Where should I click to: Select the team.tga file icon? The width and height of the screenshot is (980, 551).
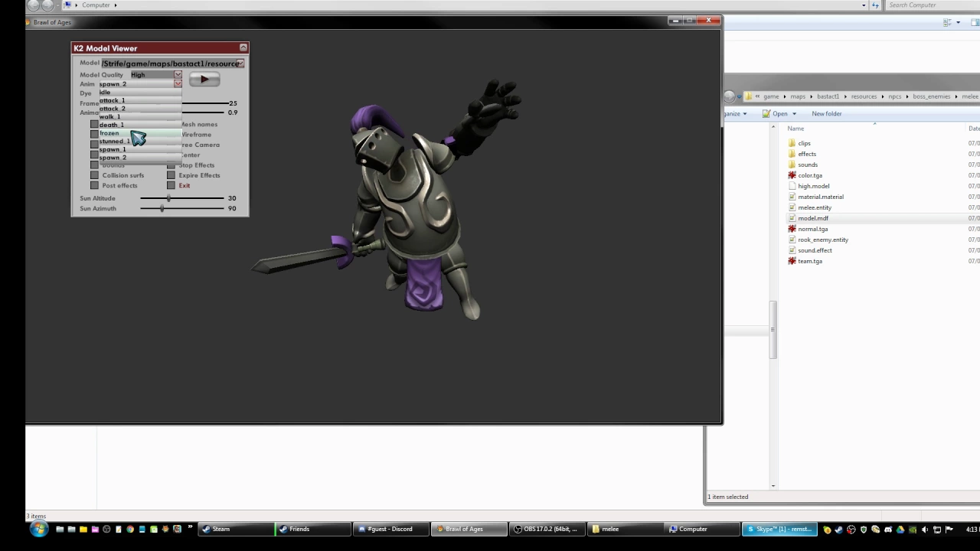point(792,261)
